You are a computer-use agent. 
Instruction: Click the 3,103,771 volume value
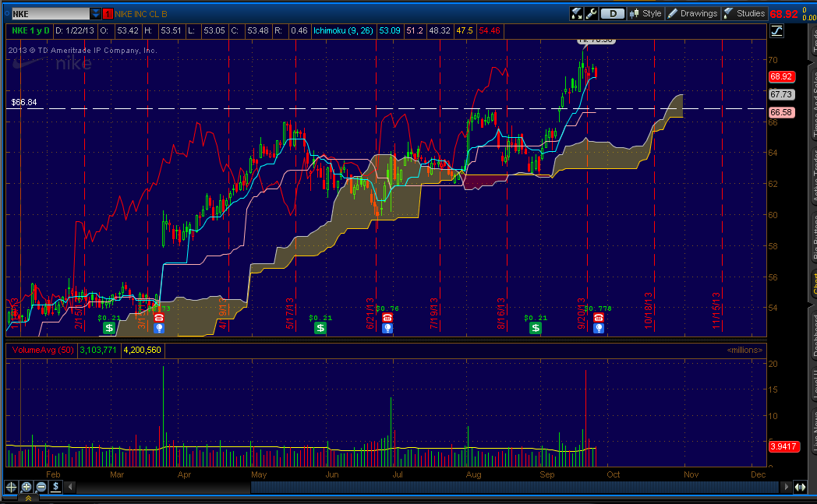98,350
